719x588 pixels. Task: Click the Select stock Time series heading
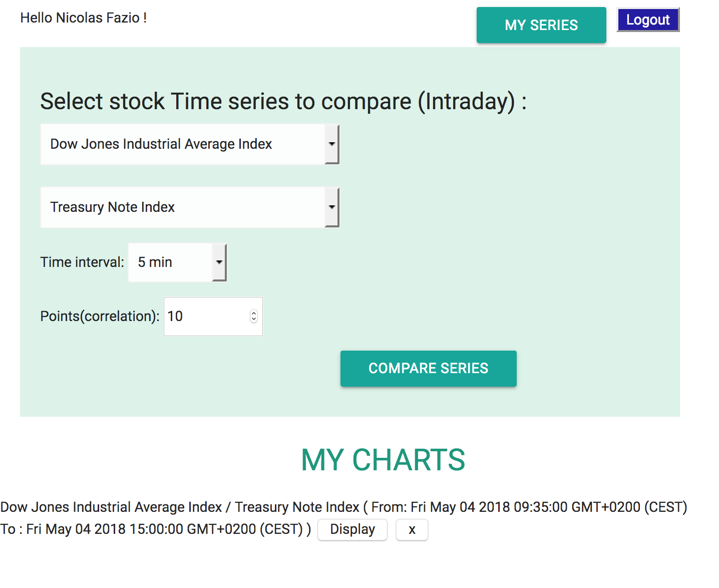[283, 102]
